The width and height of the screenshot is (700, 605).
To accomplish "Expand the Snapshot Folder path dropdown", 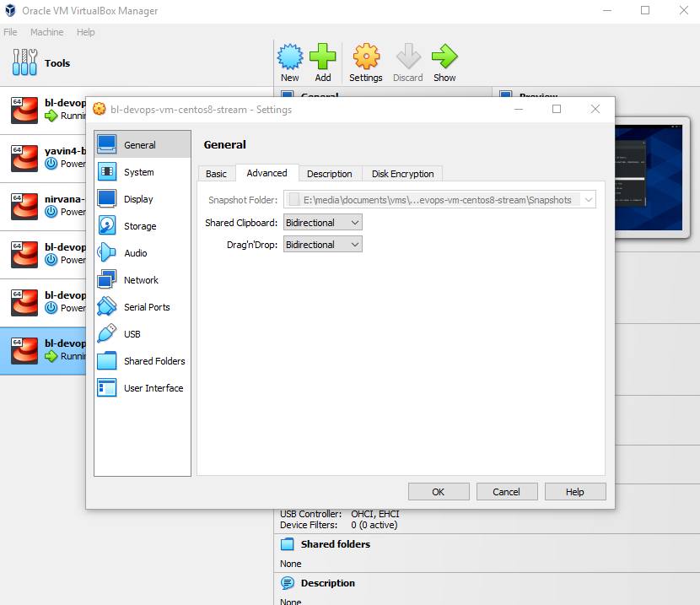I will 589,200.
